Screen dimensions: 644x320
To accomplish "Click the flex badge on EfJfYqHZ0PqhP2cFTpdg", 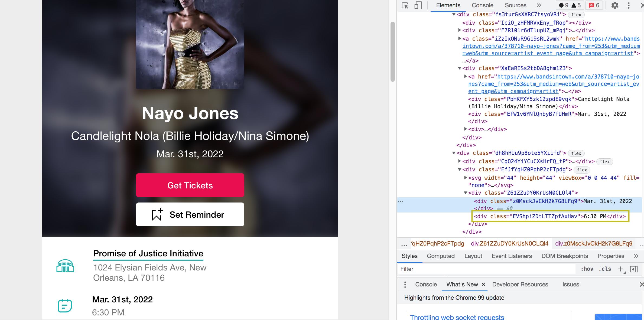I will point(582,170).
